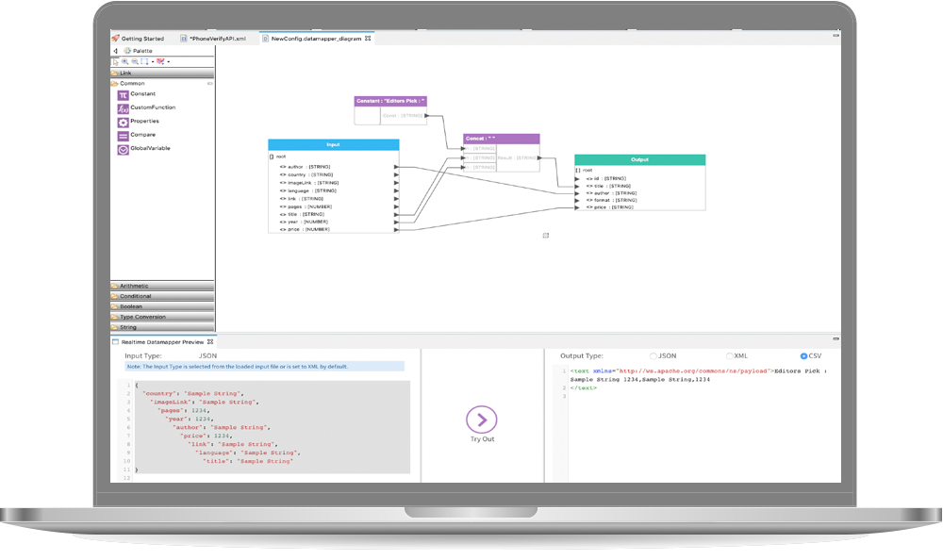Viewport: 943px width, 560px height.
Task: Expand the Type Conversion palette drawer
Action: tap(162, 317)
